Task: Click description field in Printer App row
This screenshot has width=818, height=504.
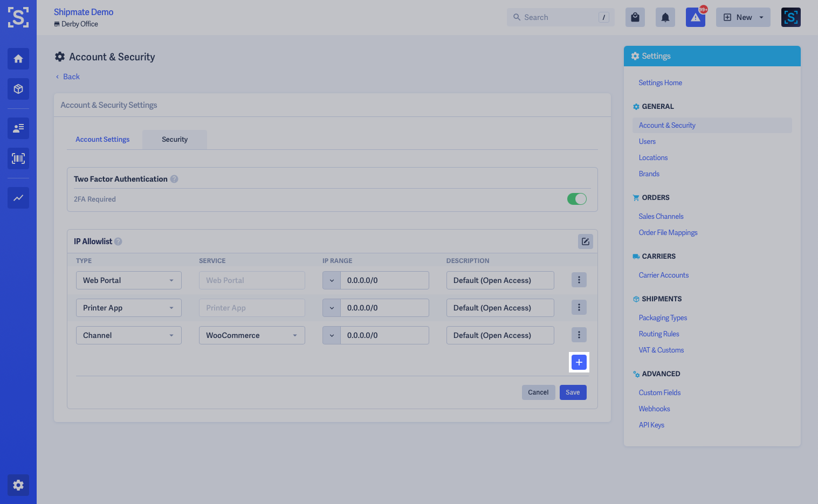Action: pos(500,308)
